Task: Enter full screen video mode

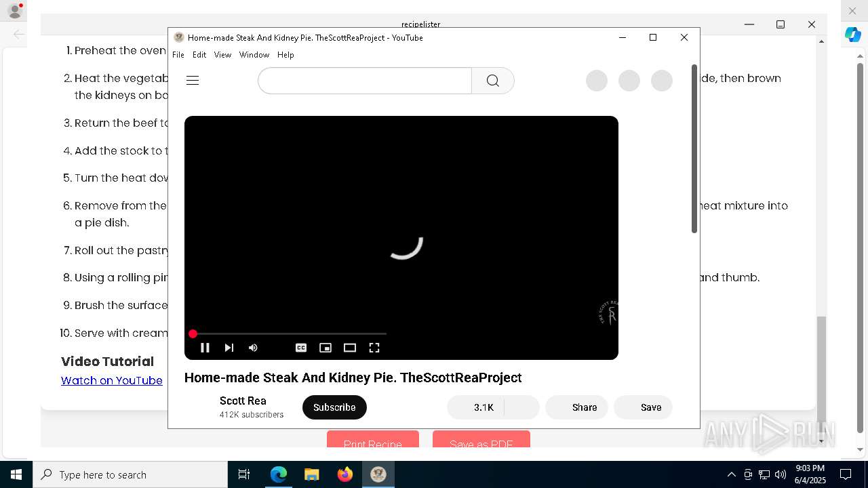Action: click(x=374, y=348)
